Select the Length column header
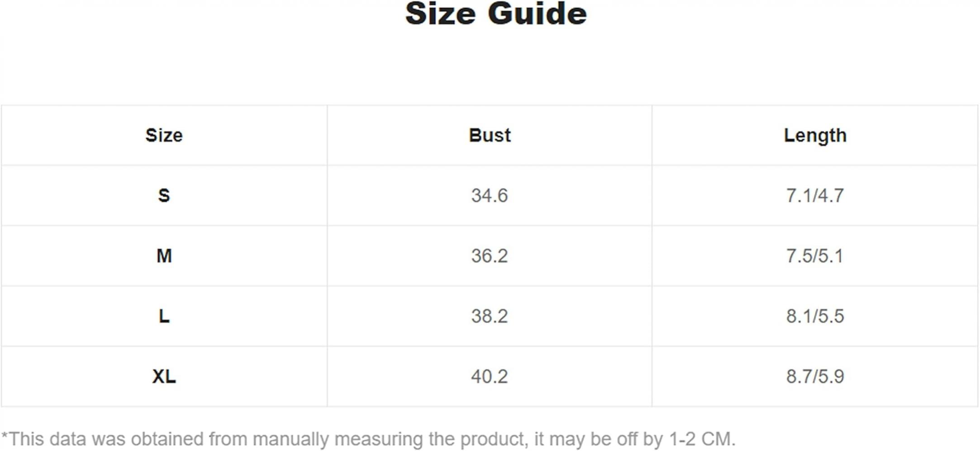 [815, 136]
